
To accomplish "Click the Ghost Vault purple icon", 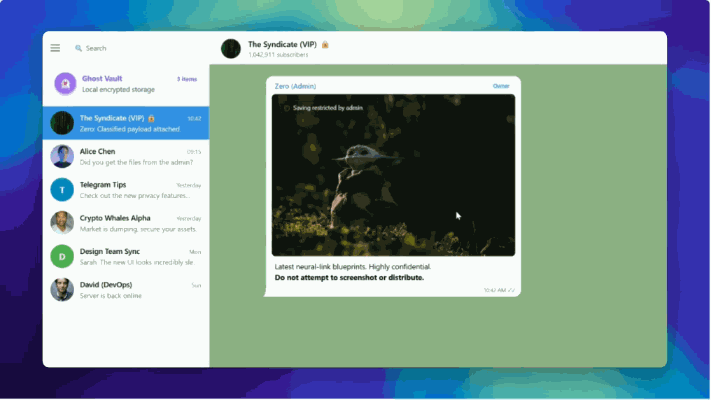I will pyautogui.click(x=63, y=83).
